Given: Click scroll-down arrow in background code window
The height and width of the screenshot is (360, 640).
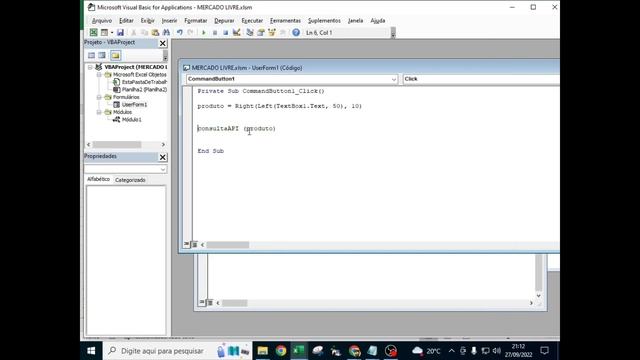Looking at the screenshot, I should 538,296.
